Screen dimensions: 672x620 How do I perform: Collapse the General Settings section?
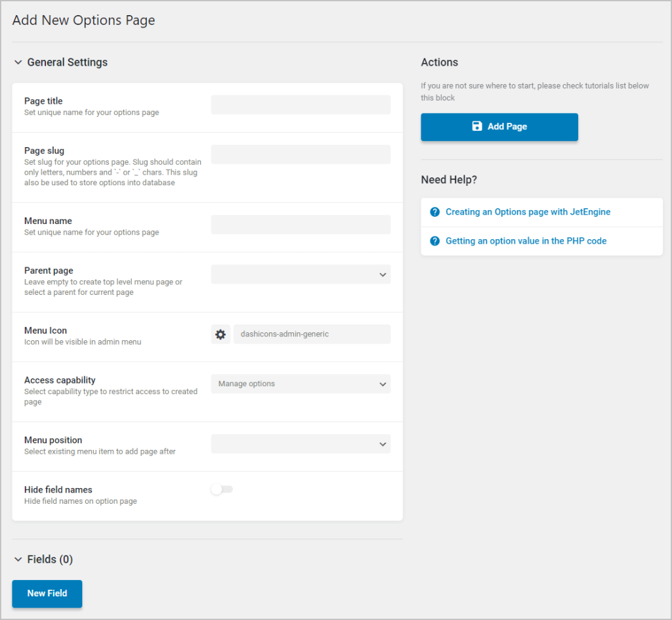click(18, 62)
